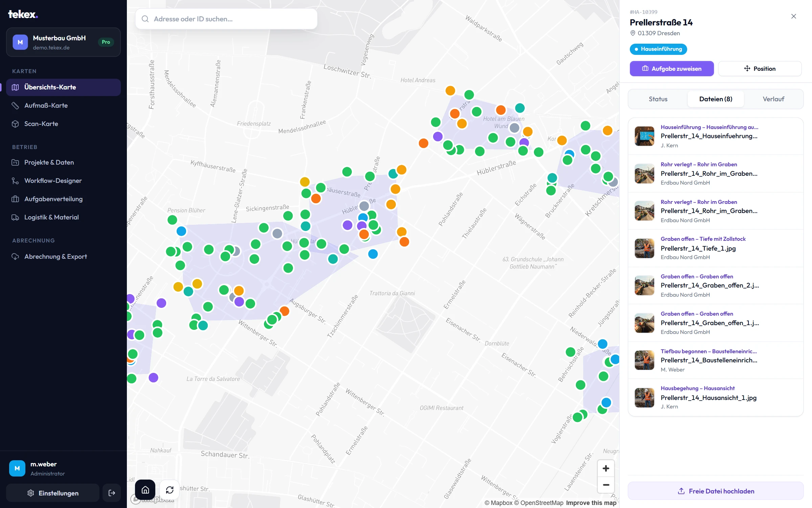Click the blue map marker near Pension Blüher
This screenshot has width=812, height=508.
181,231
